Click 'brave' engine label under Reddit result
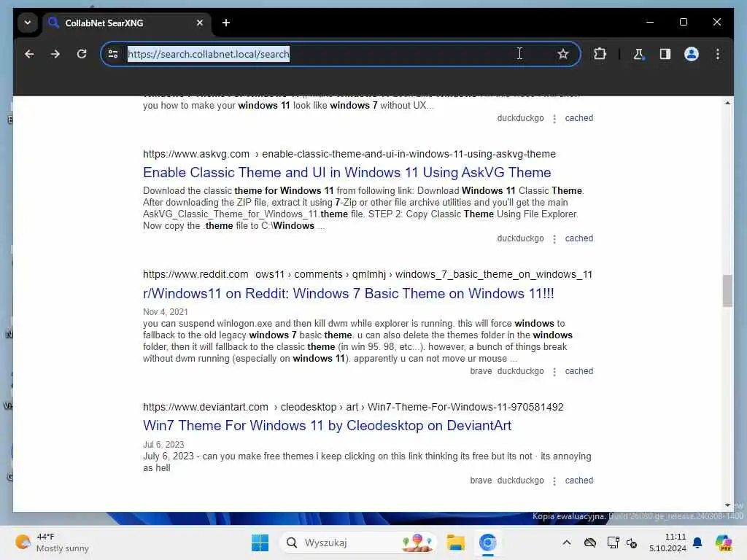Viewport: 747px width, 560px height. tap(481, 371)
